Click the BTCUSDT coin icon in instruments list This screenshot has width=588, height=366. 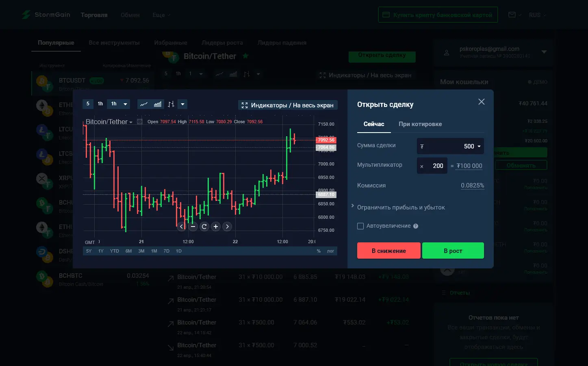tap(44, 83)
